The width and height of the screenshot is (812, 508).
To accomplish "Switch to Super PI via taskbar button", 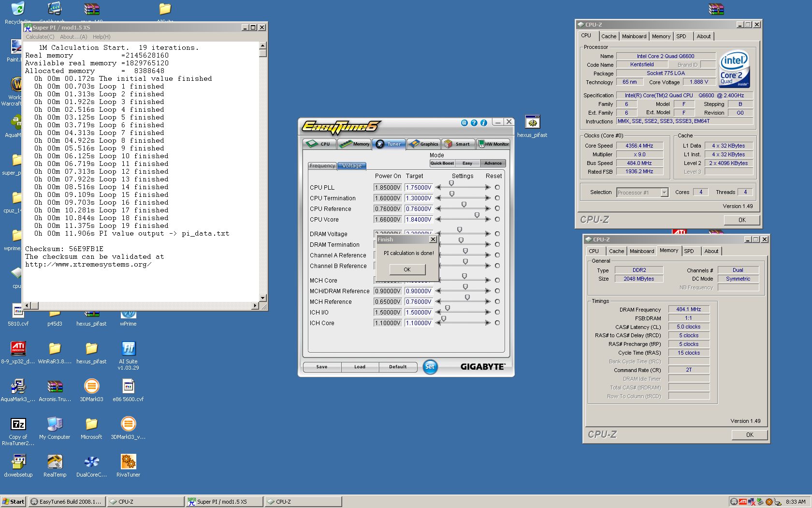I will click(x=224, y=502).
